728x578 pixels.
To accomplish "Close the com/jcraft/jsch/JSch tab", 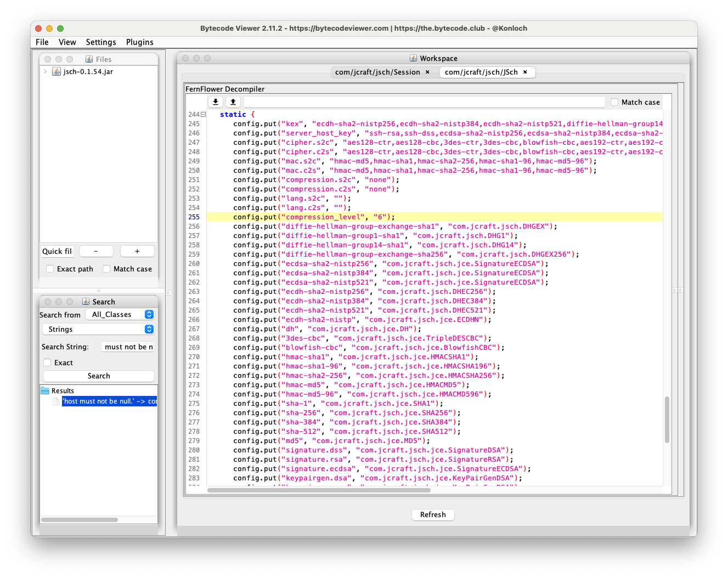I will 525,72.
